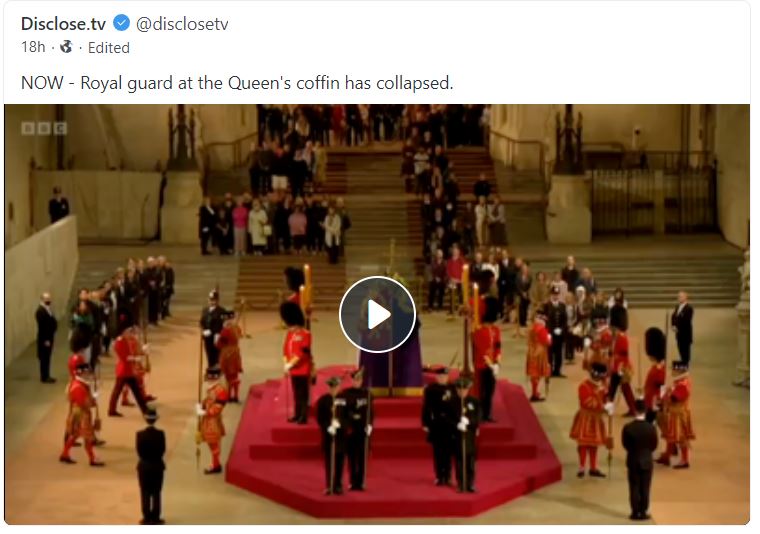Click the two dark-uniformed guards front left
This screenshot has width=760, height=534.
[345, 433]
